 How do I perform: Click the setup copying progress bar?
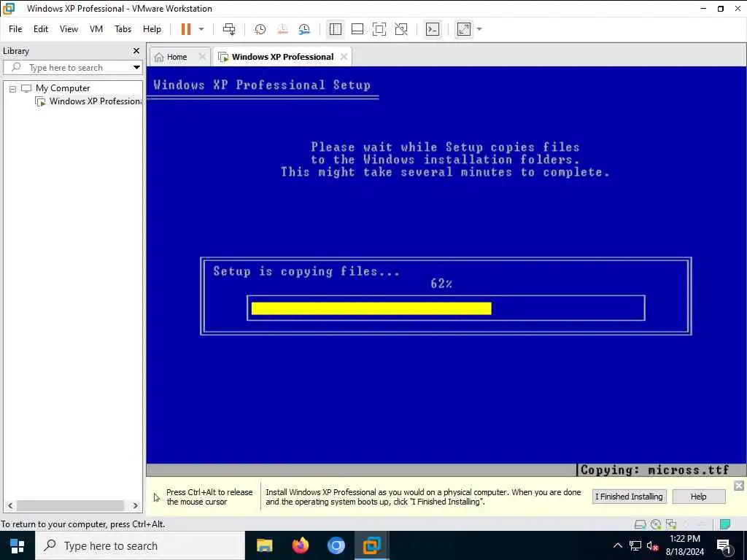pos(446,308)
